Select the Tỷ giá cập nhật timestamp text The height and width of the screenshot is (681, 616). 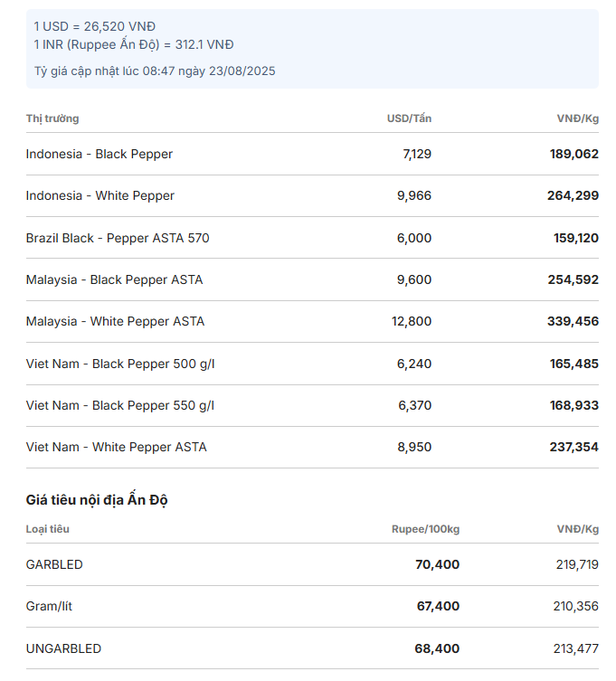click(155, 71)
